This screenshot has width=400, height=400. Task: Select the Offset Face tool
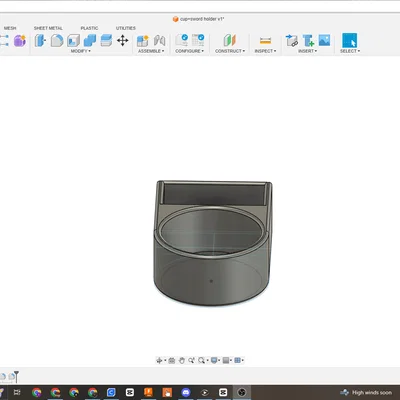[x=106, y=41]
